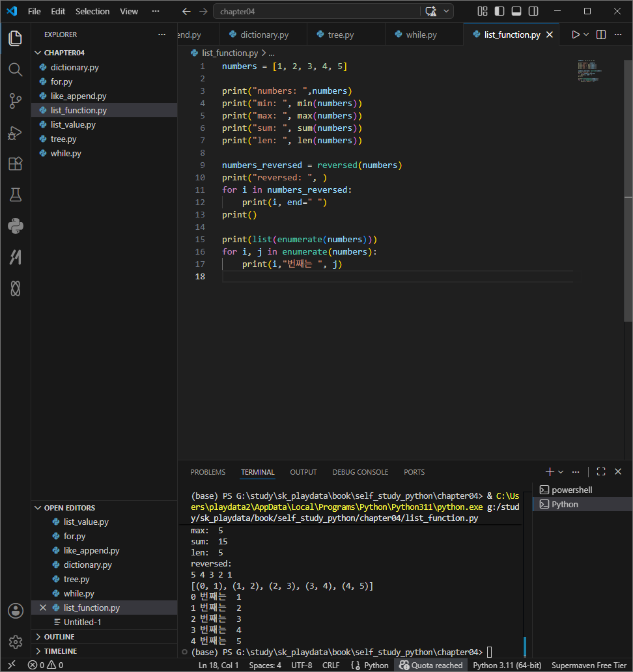The image size is (633, 672).
Task: Click the editor vertical scrollbar
Action: coord(628,191)
